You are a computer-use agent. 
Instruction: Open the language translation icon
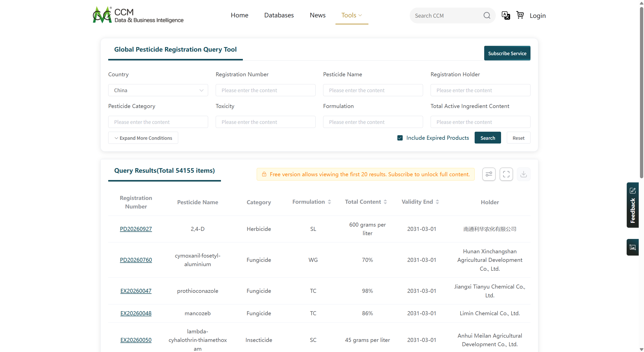(x=506, y=15)
